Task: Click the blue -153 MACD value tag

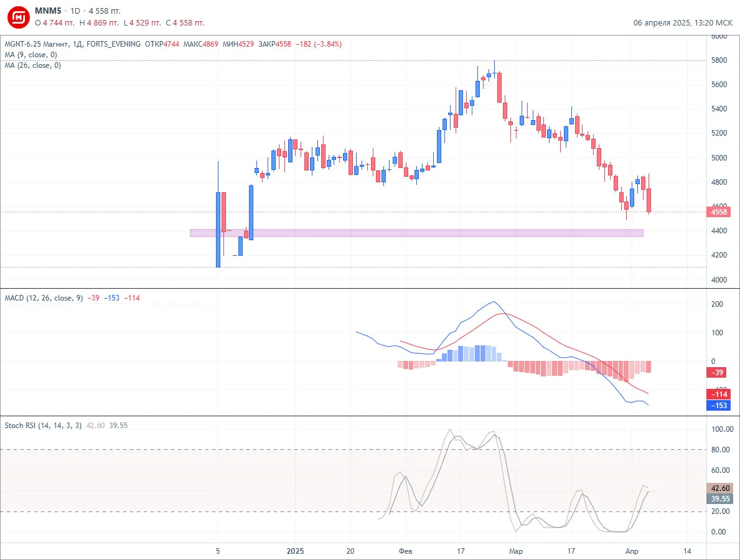Action: tap(718, 406)
